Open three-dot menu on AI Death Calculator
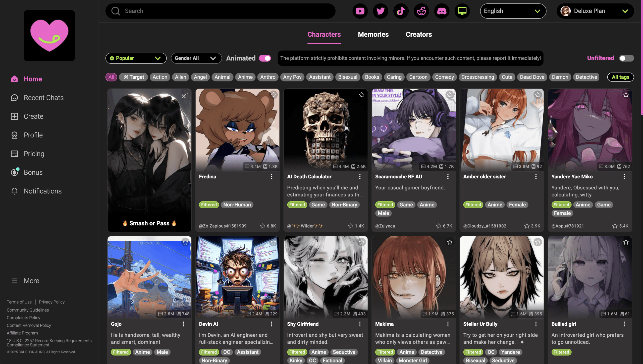 [360, 177]
